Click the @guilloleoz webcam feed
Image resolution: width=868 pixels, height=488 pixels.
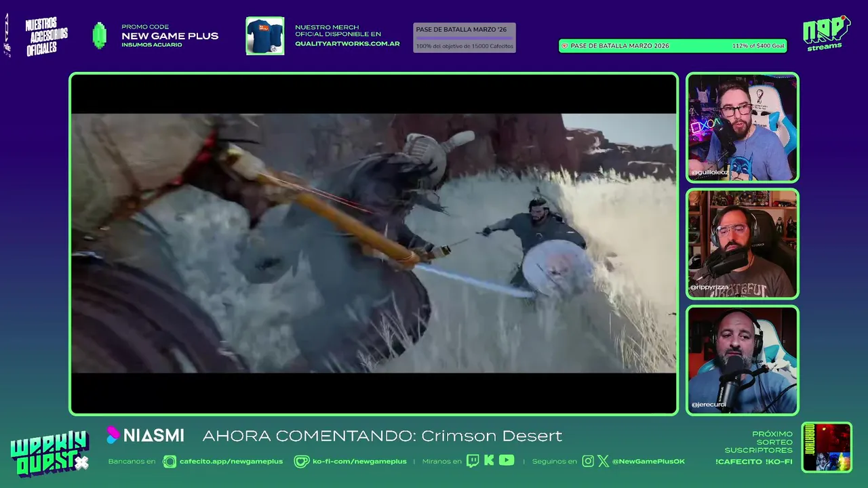point(743,127)
